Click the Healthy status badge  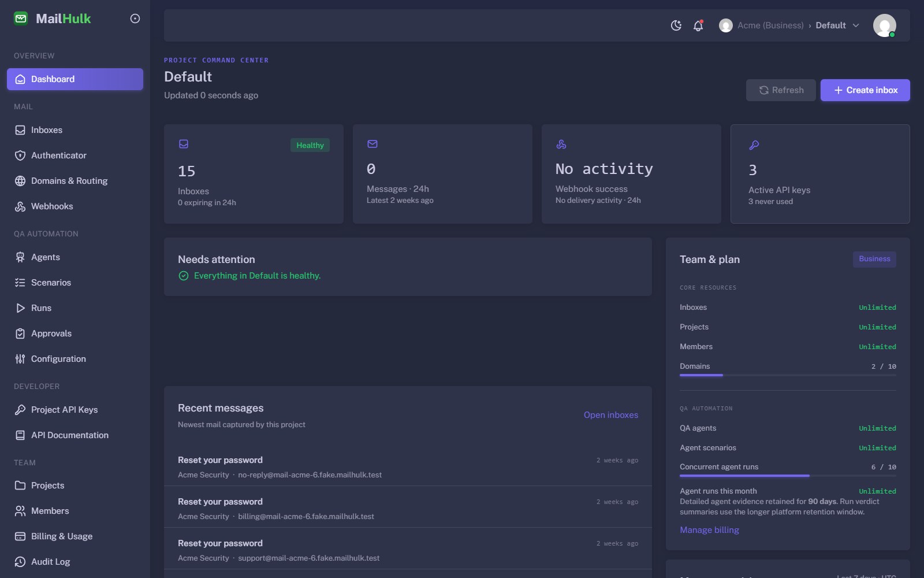click(310, 145)
